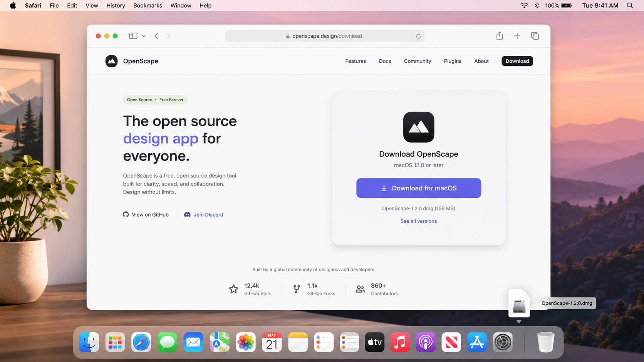
Task: Open the Apple menu
Action: coord(13,5)
